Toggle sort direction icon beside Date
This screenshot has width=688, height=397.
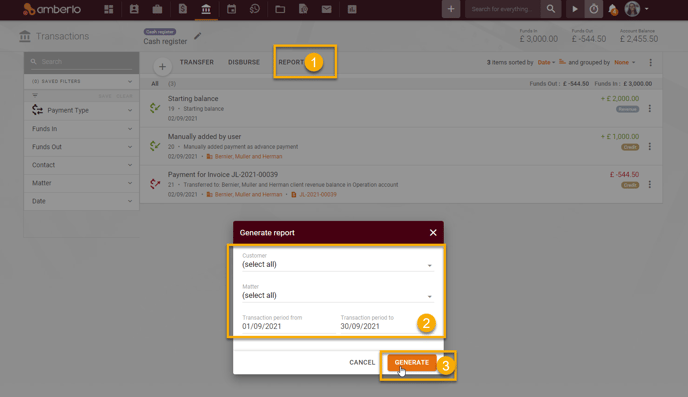pyautogui.click(x=562, y=62)
